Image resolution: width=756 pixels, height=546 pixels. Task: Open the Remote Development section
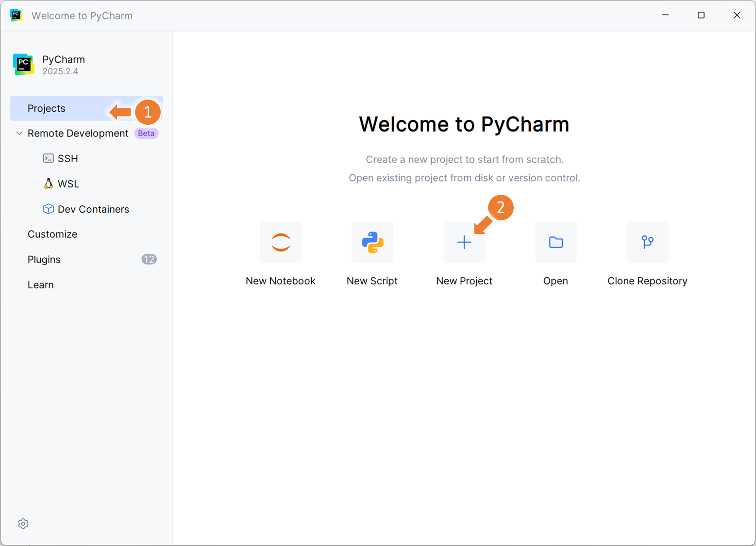pos(78,133)
